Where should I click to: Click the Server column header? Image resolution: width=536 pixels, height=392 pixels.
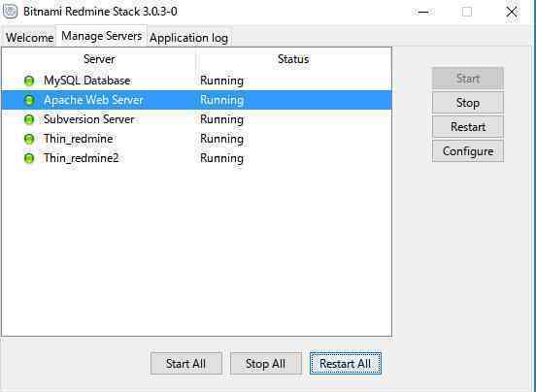pos(99,59)
